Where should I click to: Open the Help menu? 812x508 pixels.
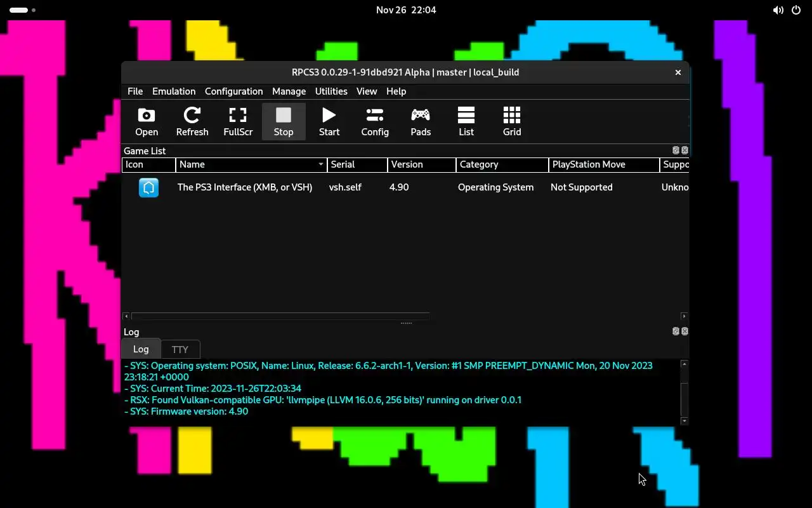[396, 91]
